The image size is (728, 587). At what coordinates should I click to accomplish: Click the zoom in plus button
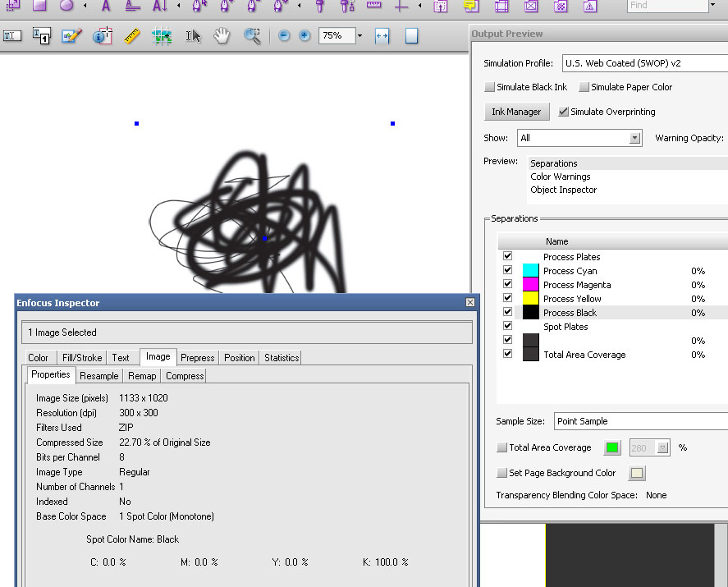click(x=304, y=36)
